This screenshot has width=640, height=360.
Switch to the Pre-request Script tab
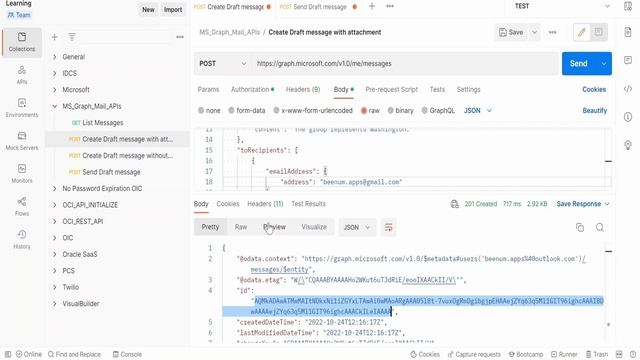click(x=391, y=89)
